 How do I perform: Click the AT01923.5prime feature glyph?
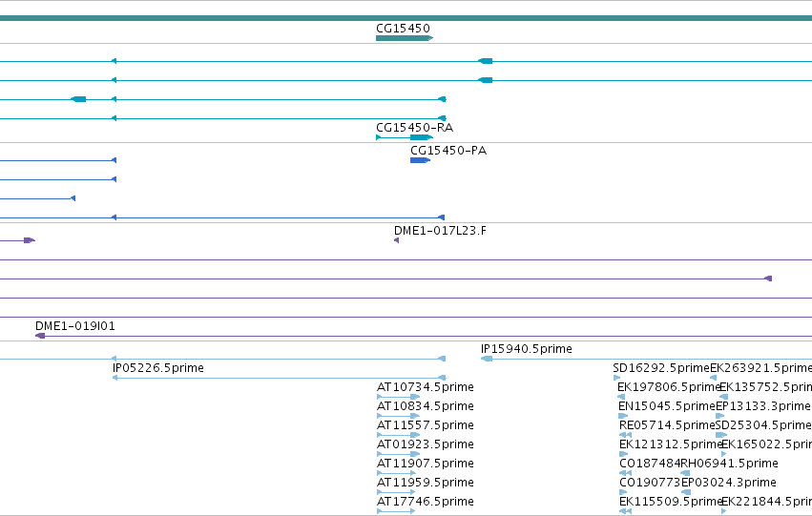398,454
